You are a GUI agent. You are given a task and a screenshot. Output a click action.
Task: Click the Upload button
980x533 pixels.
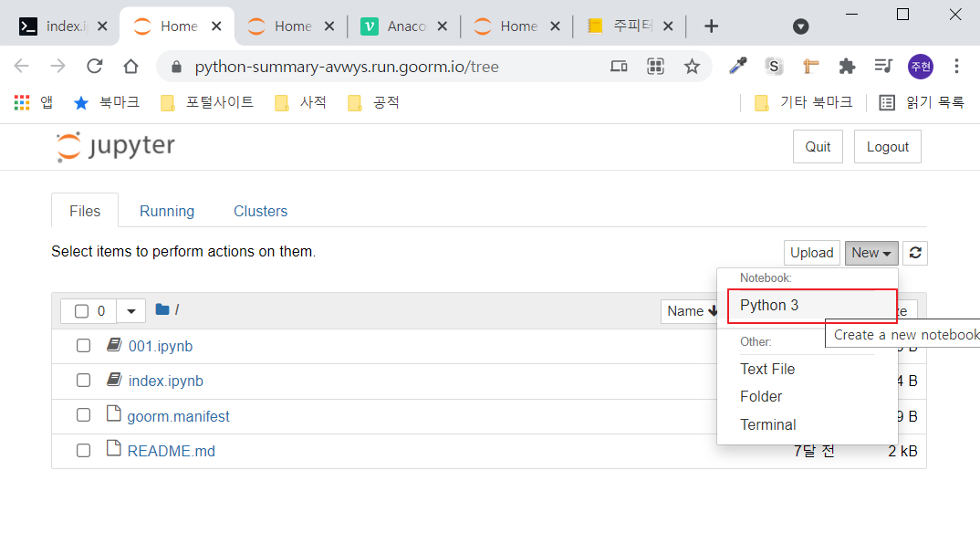point(811,253)
